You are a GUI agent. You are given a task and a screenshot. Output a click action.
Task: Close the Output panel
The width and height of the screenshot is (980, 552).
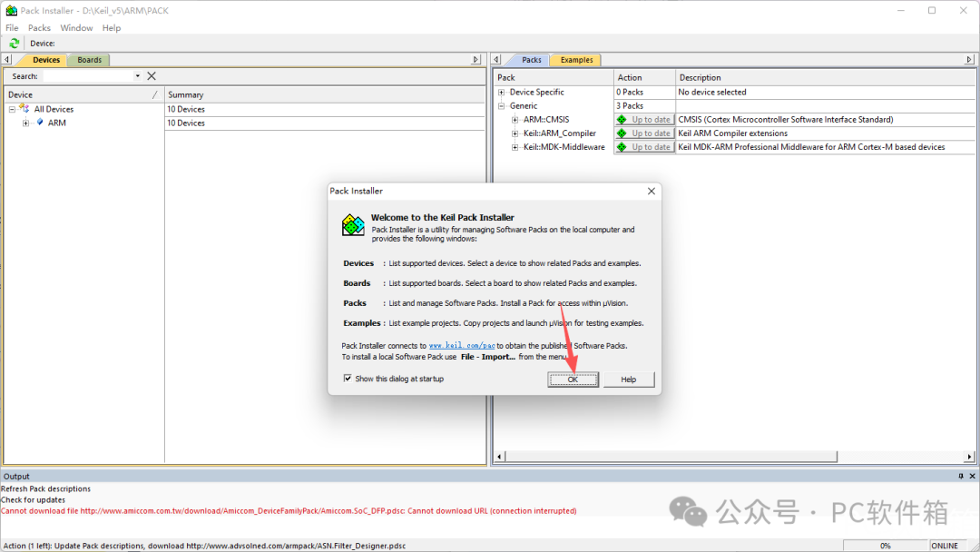[972, 477]
